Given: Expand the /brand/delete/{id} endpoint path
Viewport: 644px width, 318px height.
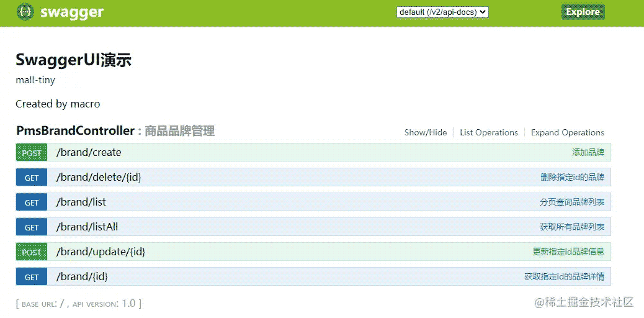Looking at the screenshot, I should (x=99, y=178).
